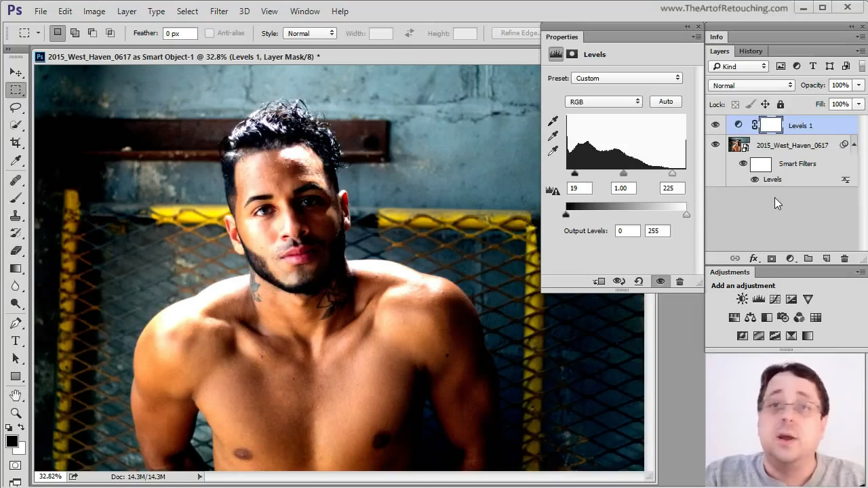Viewport: 868px width, 488px height.
Task: Create a new layer in Layers panel
Action: point(827,259)
